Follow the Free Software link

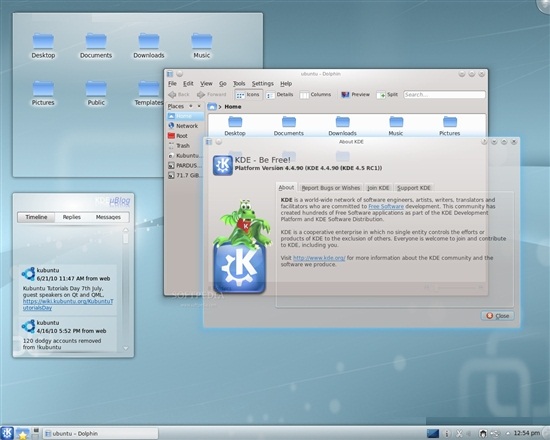(x=386, y=206)
